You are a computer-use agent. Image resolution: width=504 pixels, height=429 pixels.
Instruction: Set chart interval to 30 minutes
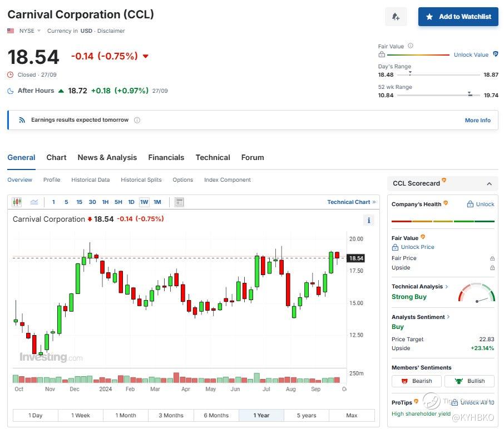click(92, 202)
